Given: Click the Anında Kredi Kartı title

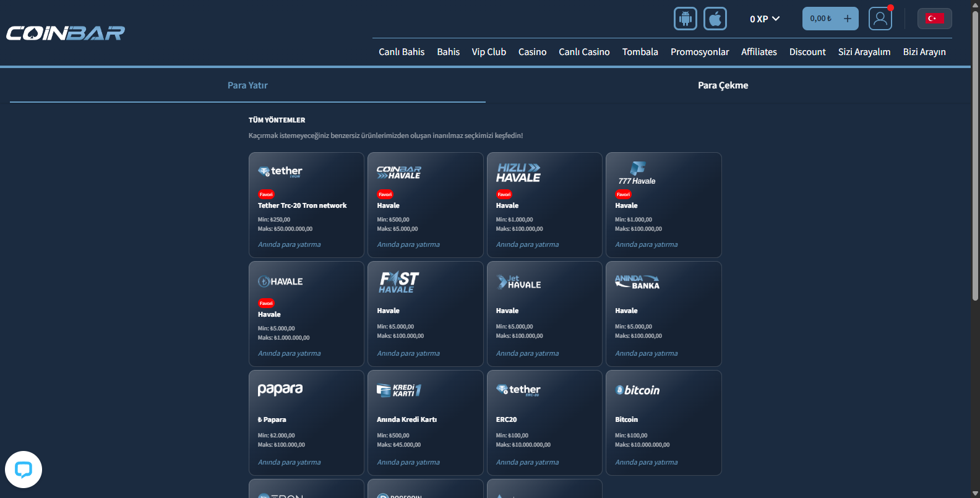Looking at the screenshot, I should 406,419.
